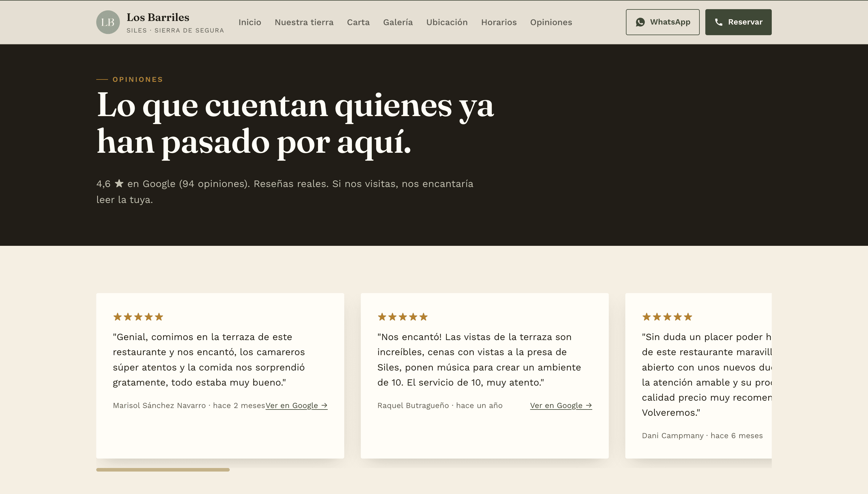
Task: Click star rating on Raquel Butragueño review
Action: pos(402,317)
